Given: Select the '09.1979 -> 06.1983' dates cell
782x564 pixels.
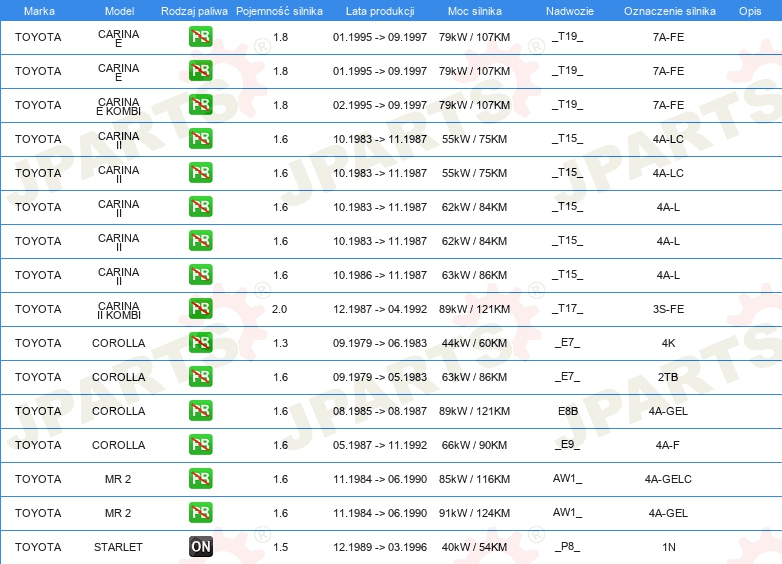Looking at the screenshot, I should (x=380, y=343).
